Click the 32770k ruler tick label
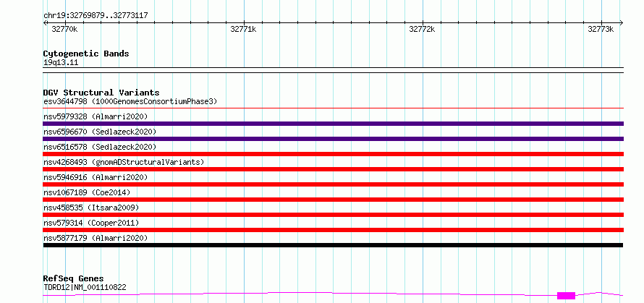This screenshot has width=644, height=303. (x=64, y=29)
